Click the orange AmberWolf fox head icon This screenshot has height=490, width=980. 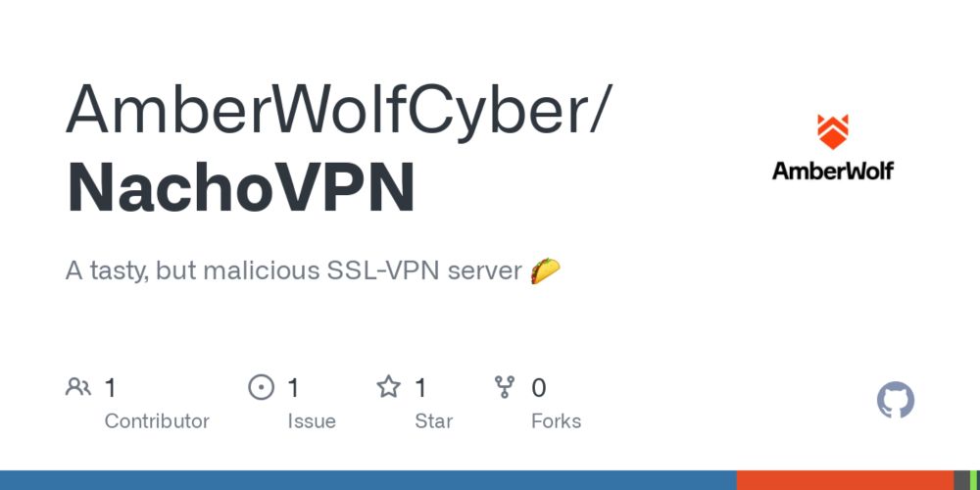[833, 132]
